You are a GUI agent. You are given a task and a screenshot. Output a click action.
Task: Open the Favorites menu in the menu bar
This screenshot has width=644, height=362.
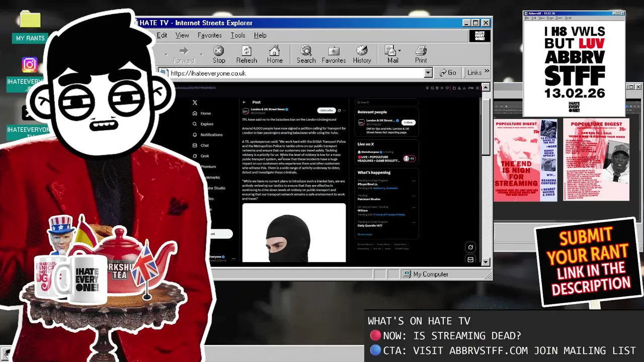point(210,35)
